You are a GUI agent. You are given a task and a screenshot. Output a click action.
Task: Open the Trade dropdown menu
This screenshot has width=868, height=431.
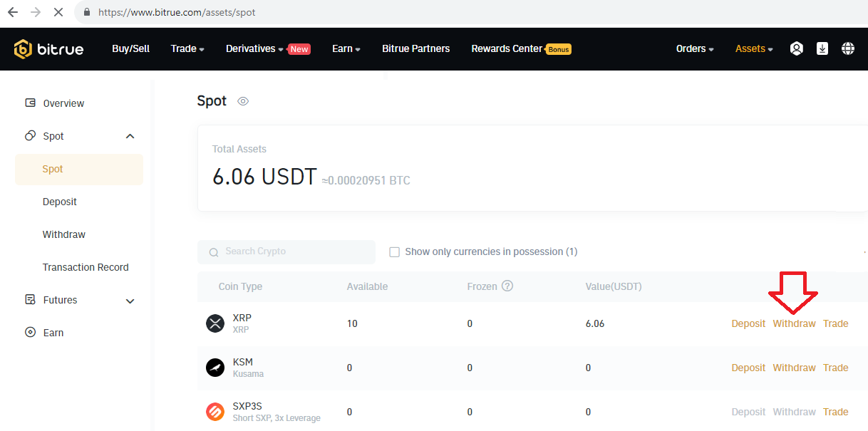point(187,49)
